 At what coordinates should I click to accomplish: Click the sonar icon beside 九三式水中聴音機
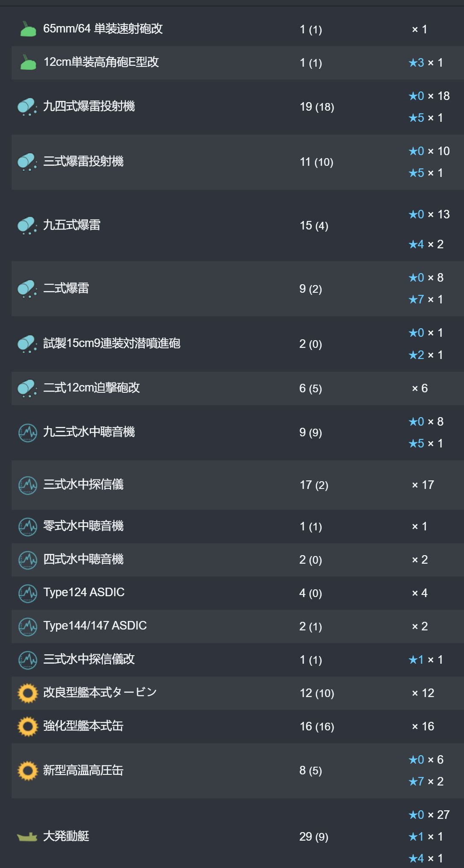(x=28, y=433)
